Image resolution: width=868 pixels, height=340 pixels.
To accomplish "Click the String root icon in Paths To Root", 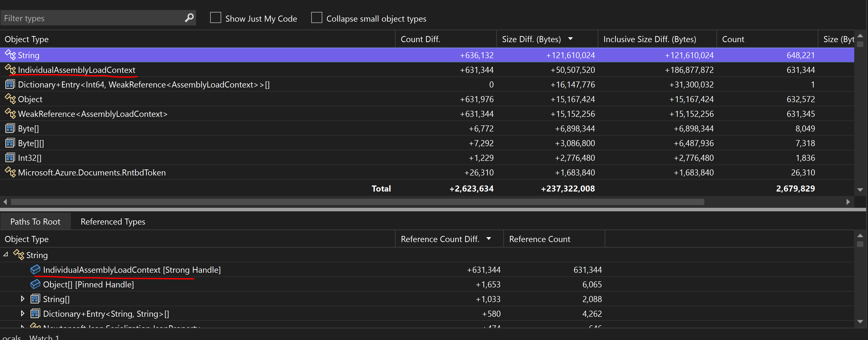I will pos(19,255).
